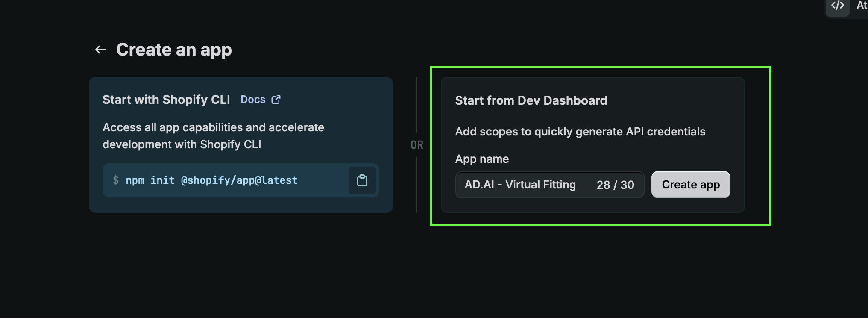868x318 pixels.
Task: Click the Add scopes description text
Action: click(580, 132)
